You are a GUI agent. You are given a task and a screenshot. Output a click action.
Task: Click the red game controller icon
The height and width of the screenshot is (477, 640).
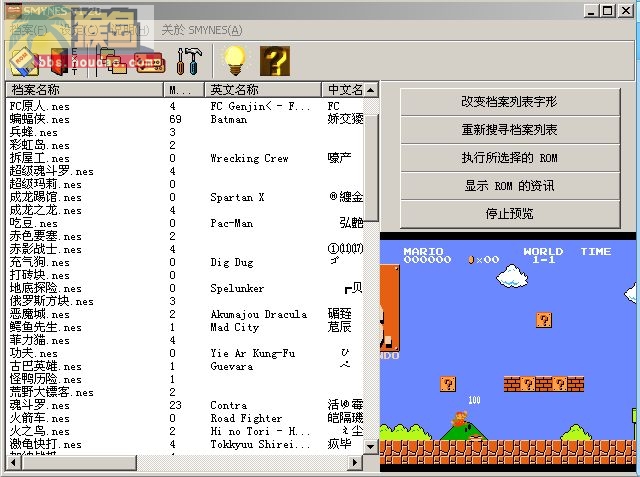pyautogui.click(x=150, y=63)
